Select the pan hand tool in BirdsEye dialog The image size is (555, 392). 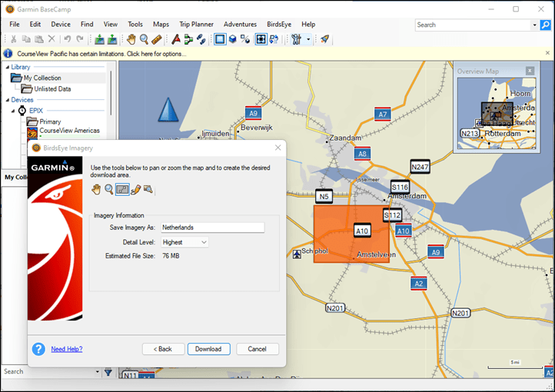click(x=96, y=190)
